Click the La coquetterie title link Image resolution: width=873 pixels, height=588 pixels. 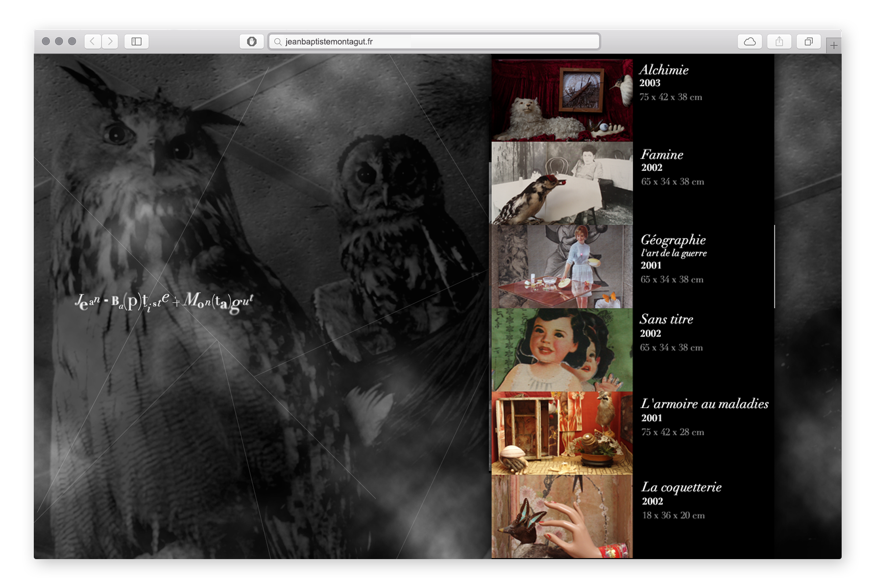[681, 487]
